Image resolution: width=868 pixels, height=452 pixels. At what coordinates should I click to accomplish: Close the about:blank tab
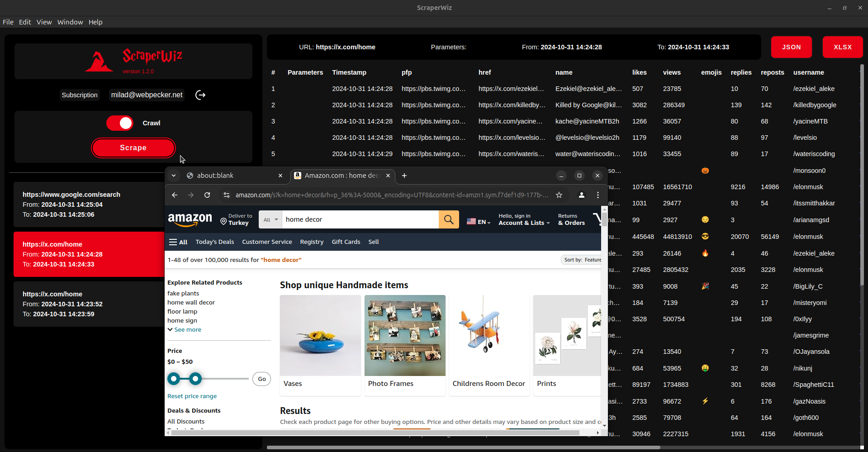coord(280,176)
